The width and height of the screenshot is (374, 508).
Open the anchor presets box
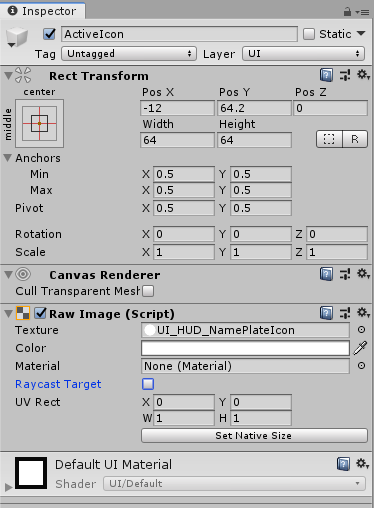coord(39,123)
